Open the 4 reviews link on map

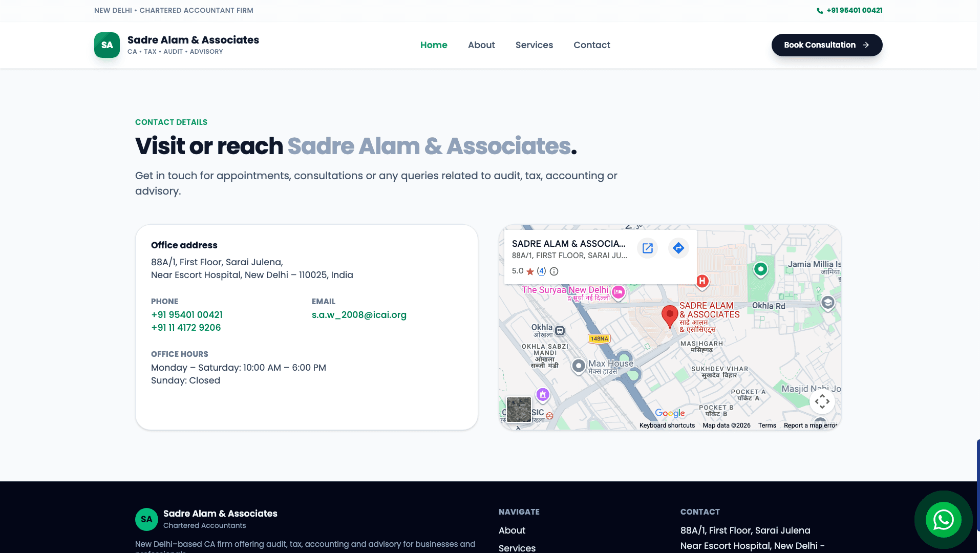click(x=541, y=271)
